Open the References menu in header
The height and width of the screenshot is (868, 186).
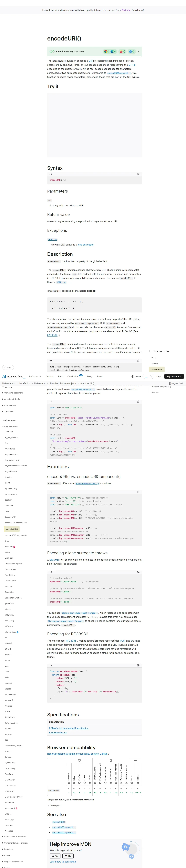pyautogui.click(x=35, y=376)
